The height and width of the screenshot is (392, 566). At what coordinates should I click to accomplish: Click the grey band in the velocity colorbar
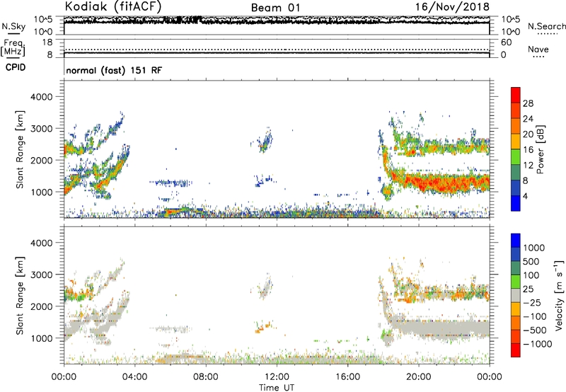click(x=516, y=296)
